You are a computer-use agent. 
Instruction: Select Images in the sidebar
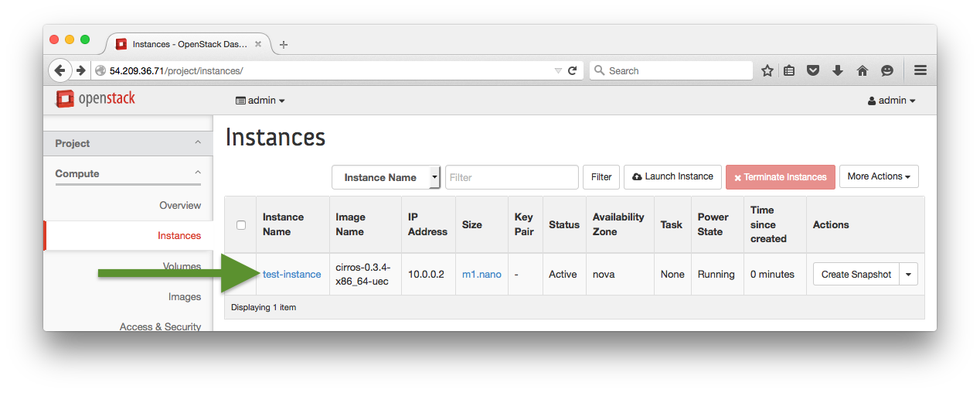(x=184, y=297)
